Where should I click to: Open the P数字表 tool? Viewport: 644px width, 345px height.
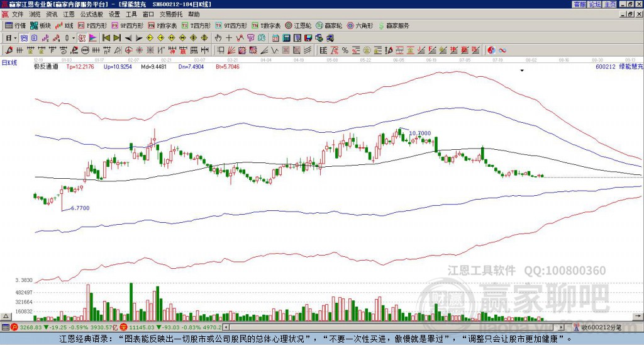(x=162, y=25)
